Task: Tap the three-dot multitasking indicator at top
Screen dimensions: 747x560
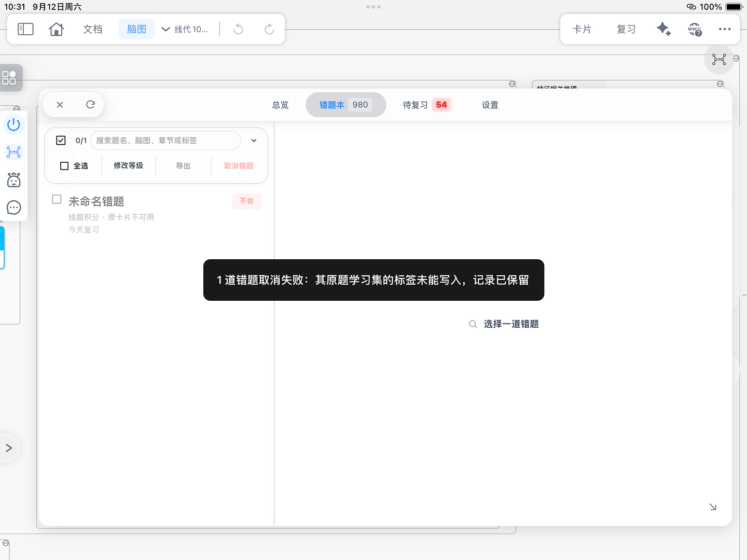Action: tap(374, 7)
